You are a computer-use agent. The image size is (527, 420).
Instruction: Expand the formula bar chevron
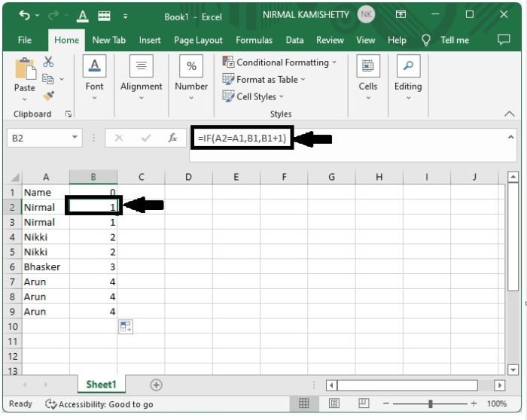click(x=510, y=137)
